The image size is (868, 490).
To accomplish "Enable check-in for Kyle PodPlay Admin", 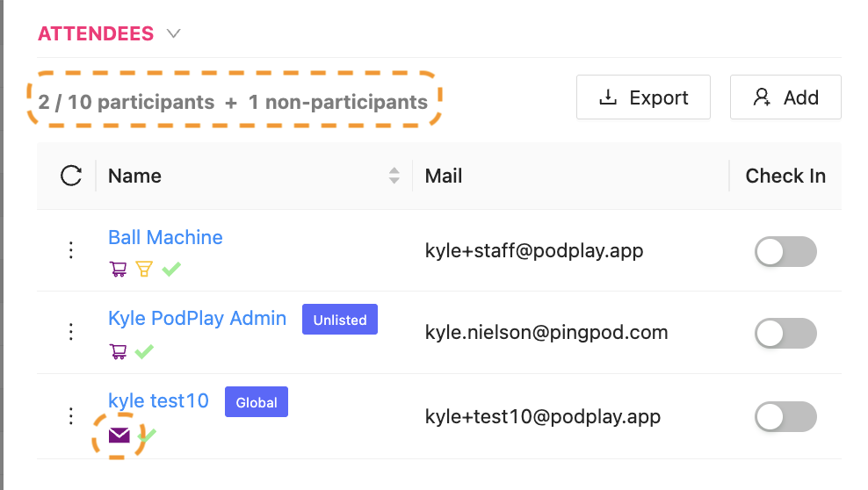I will [785, 334].
